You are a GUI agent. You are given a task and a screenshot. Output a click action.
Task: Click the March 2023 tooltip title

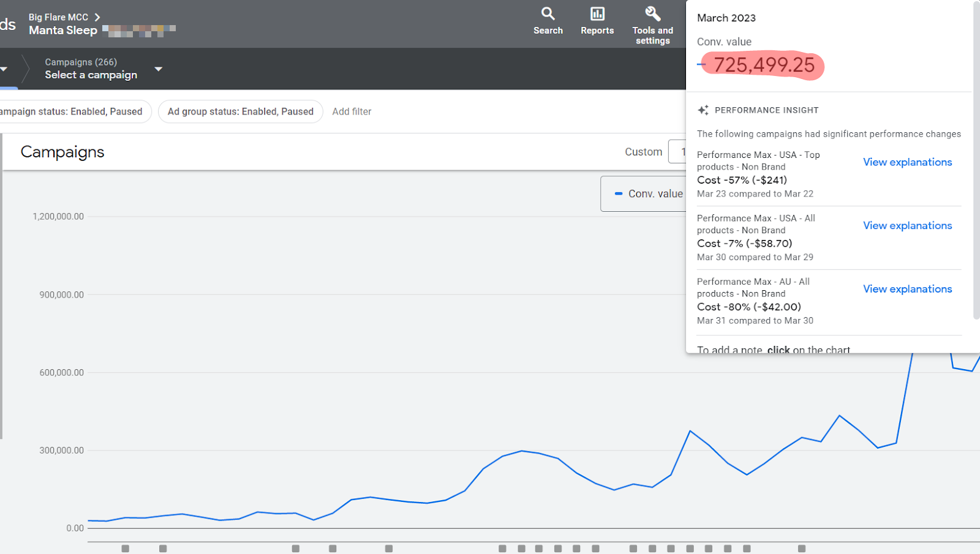pos(726,18)
